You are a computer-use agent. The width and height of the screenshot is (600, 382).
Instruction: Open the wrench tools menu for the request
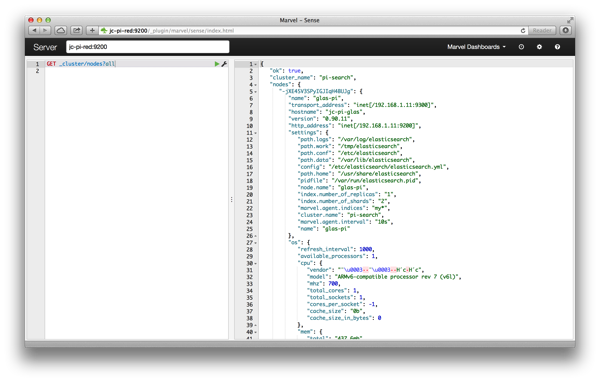[x=224, y=64]
